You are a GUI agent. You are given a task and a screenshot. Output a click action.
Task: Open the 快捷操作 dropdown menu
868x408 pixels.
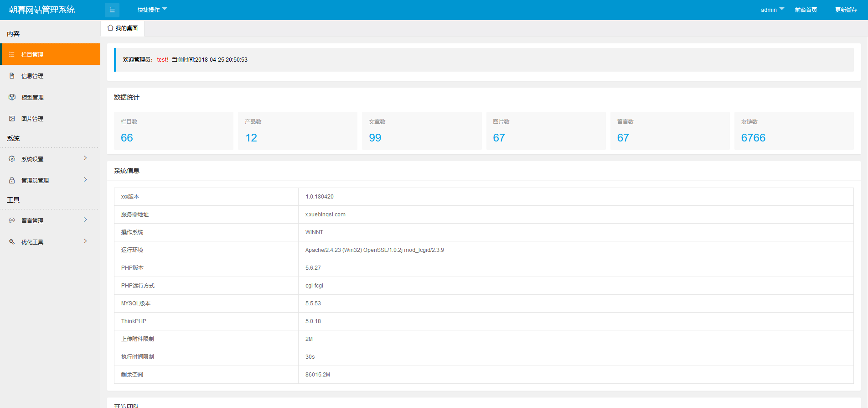152,10
